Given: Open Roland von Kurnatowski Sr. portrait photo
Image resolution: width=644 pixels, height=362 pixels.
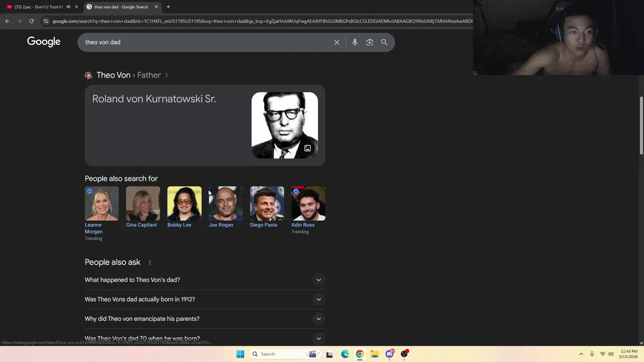Looking at the screenshot, I should [285, 125].
